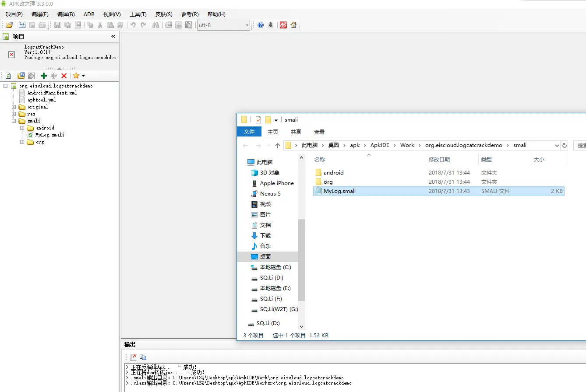Viewport: 586px width, 392px height.
Task: Click the Rename icon in project panel toolbar
Action: 54,76
